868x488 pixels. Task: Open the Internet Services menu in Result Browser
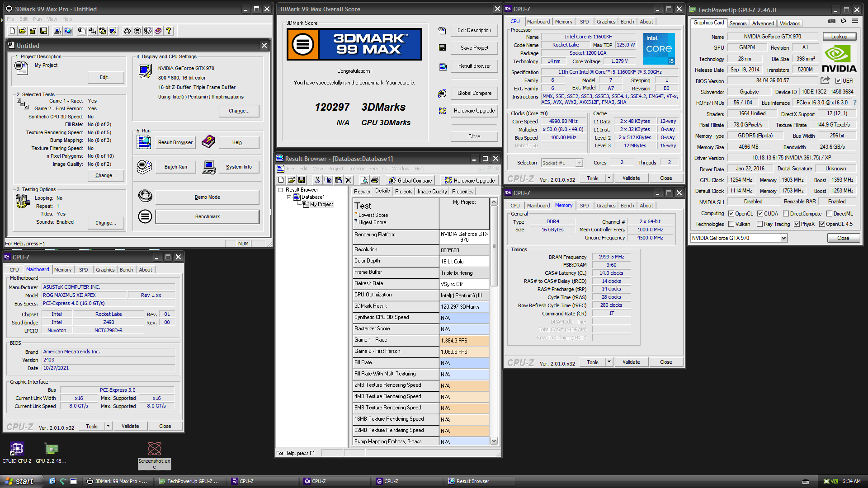click(368, 169)
